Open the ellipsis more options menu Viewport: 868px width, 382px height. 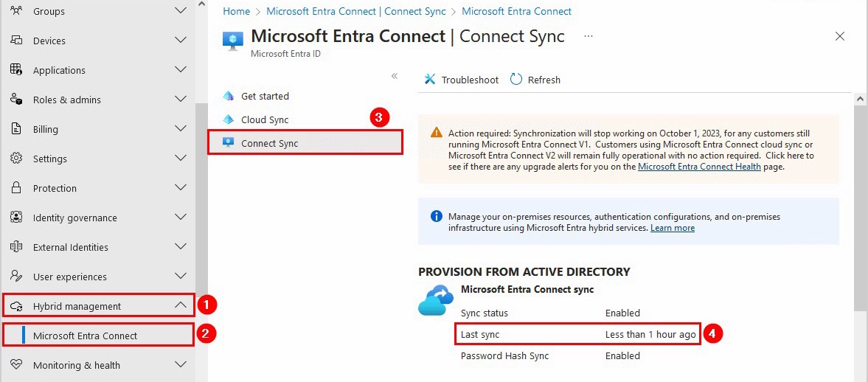tap(588, 37)
